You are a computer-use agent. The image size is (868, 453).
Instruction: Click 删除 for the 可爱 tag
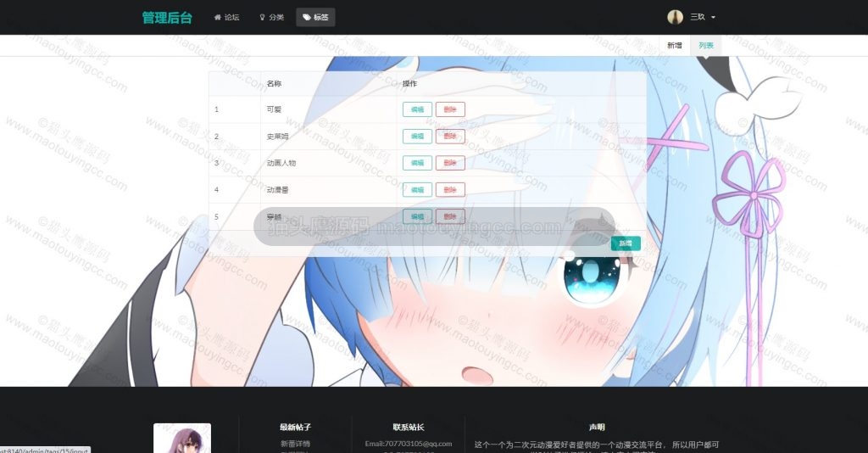(450, 109)
